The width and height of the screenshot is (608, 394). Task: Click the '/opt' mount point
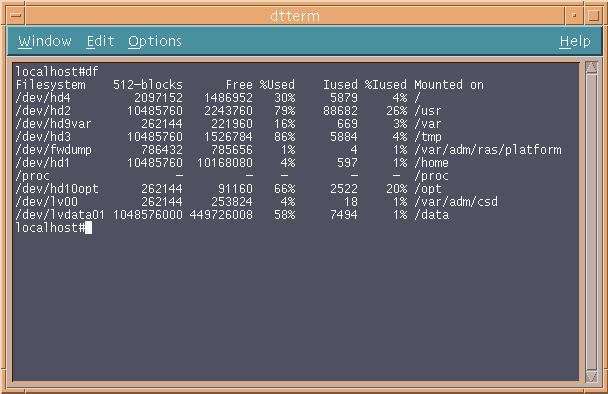[x=428, y=189]
